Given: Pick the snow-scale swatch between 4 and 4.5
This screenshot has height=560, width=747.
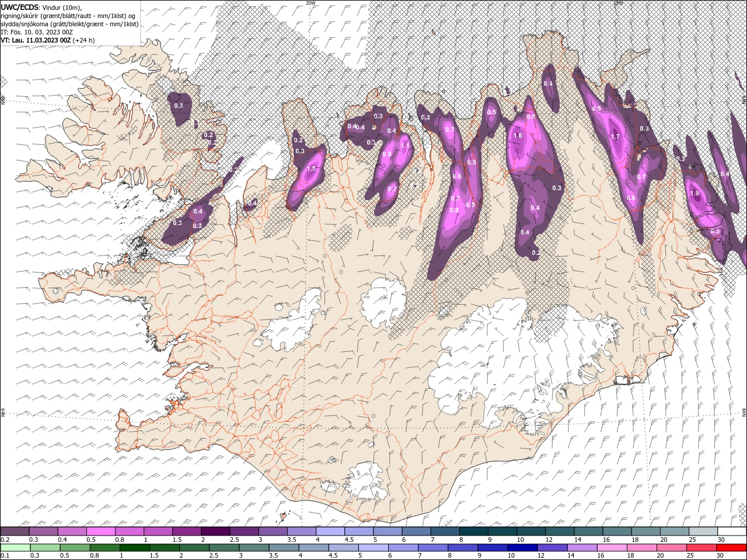Looking at the screenshot, I should click(331, 531).
